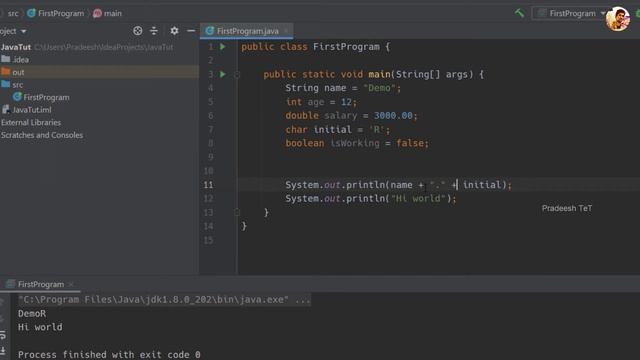
Task: Close the FirstProgram run tab
Action: coord(71,284)
